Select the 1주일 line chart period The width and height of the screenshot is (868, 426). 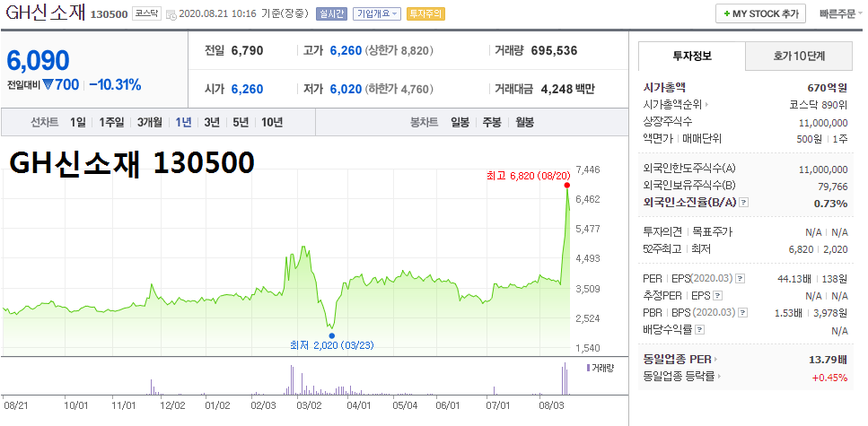(111, 122)
